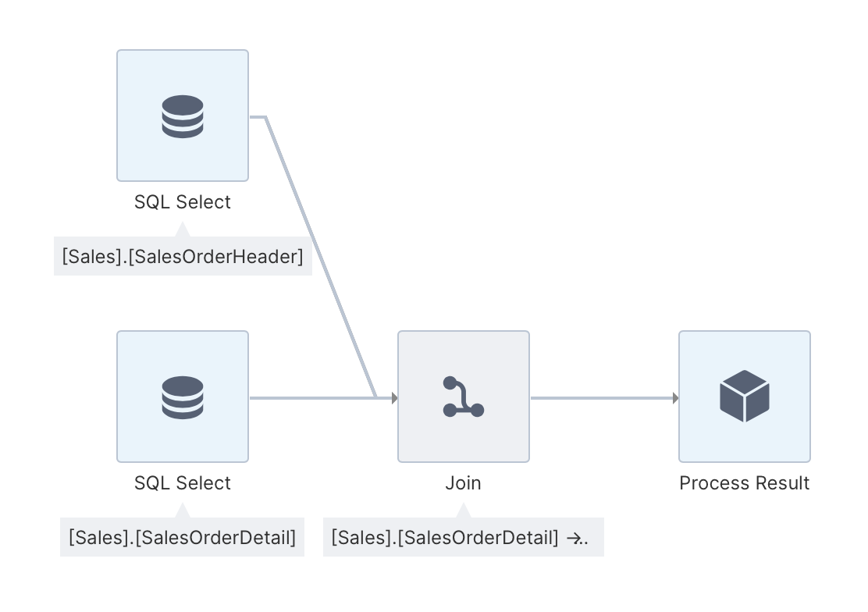Select the Process Result cube icon
The width and height of the screenshot is (868, 612).
(745, 397)
